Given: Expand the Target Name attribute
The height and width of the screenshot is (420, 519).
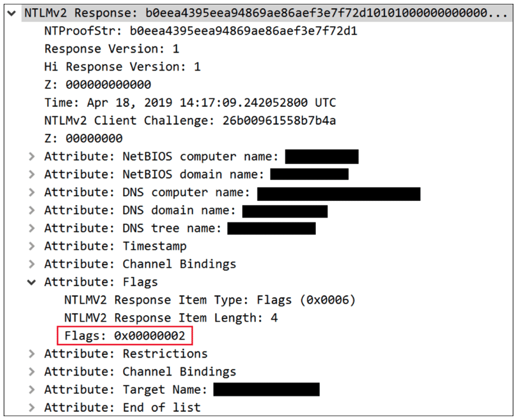Looking at the screenshot, I should tap(32, 390).
